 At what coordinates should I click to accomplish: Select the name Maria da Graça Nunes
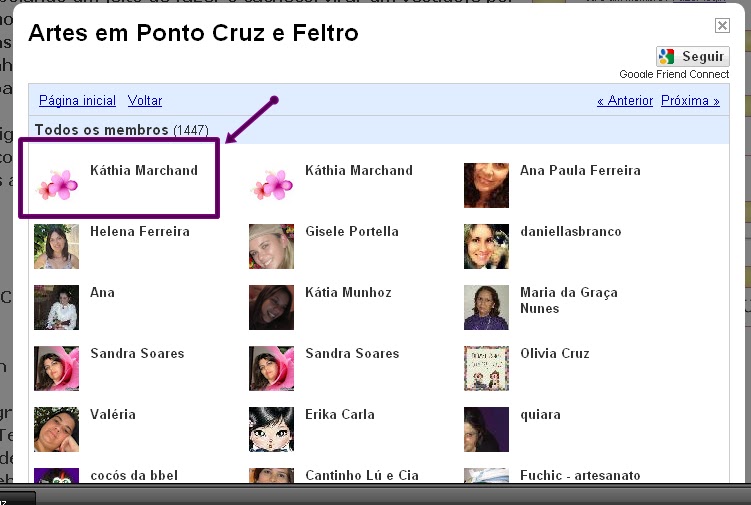(x=569, y=300)
